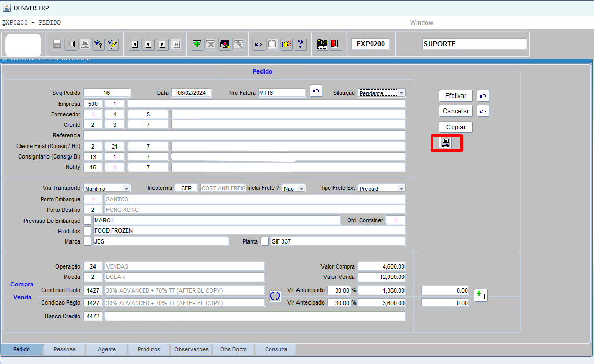
Task: Click the Produtos text FOOD FROZEN
Action: point(250,231)
